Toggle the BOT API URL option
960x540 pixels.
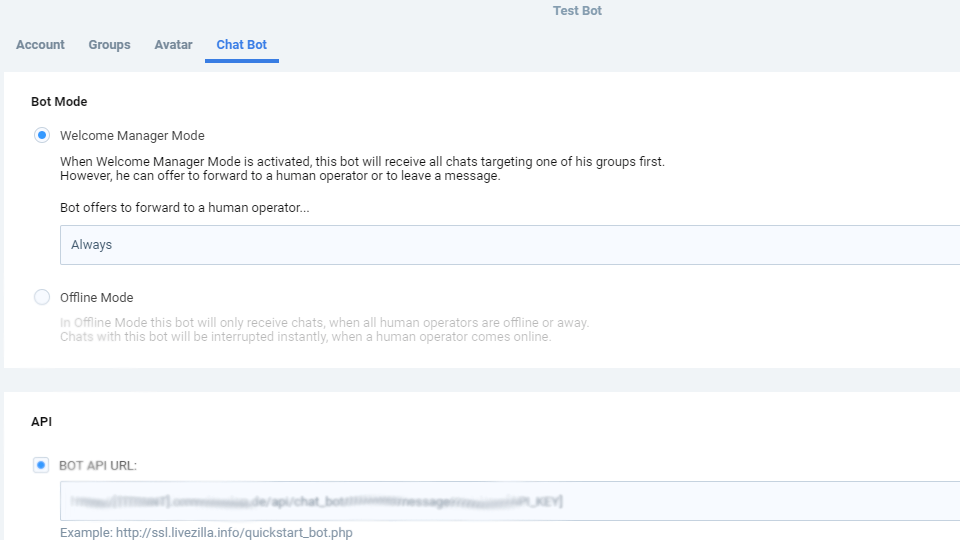tap(41, 465)
